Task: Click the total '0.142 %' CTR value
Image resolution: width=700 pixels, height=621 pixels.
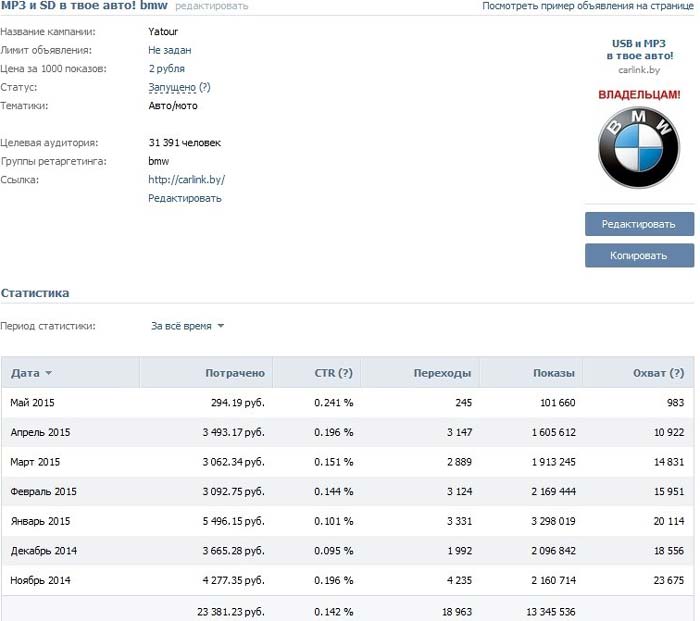Action: [x=333, y=612]
